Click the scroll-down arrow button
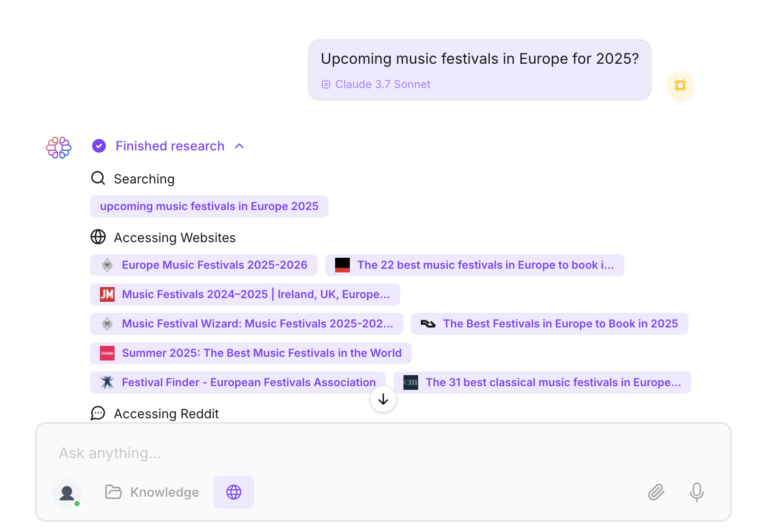The height and width of the screenshot is (532, 762). (x=383, y=399)
